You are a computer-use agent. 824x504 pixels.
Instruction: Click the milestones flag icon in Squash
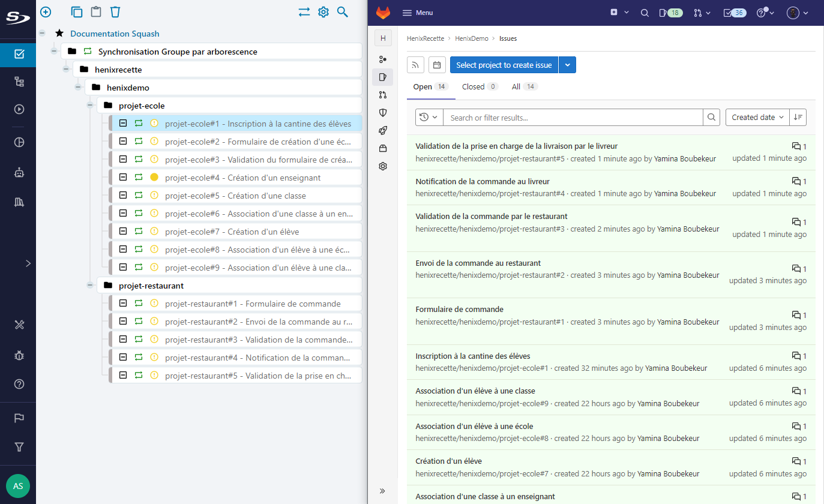18,418
